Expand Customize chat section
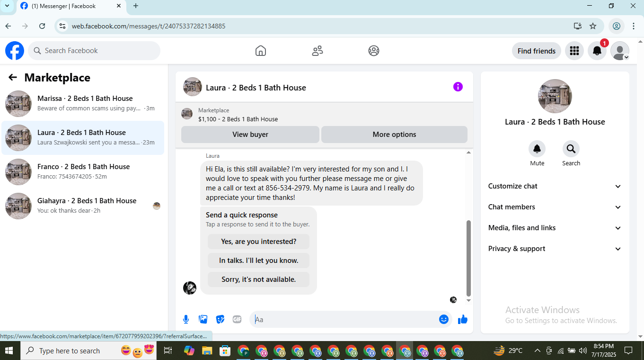The width and height of the screenshot is (644, 360). click(x=555, y=186)
